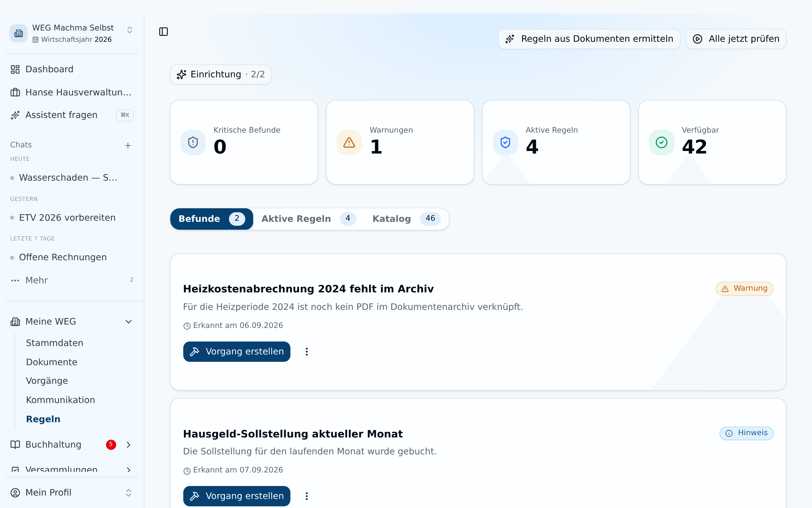Viewport: 812px width, 508px height.
Task: Expand the Versammlungen section chevron
Action: pos(129,470)
